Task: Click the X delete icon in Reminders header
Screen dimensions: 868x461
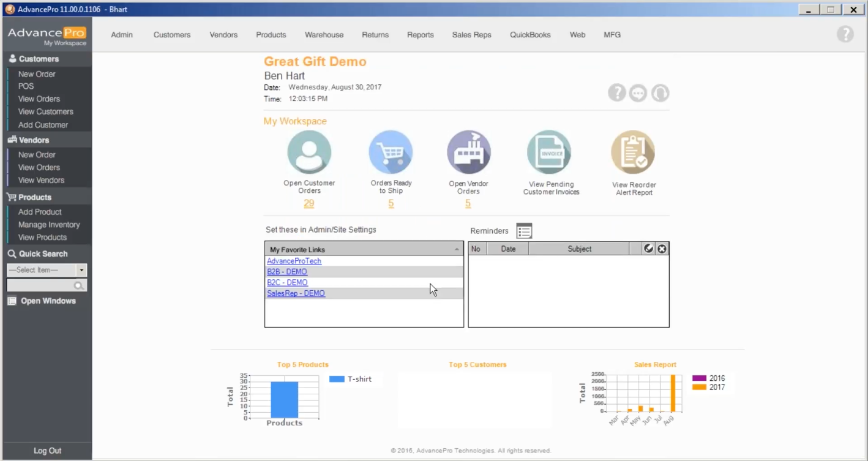Action: click(662, 249)
